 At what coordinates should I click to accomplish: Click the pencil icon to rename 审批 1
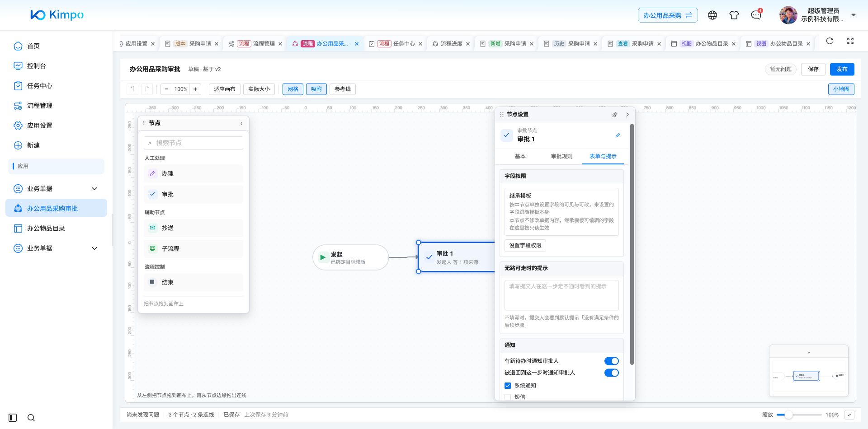tap(618, 135)
